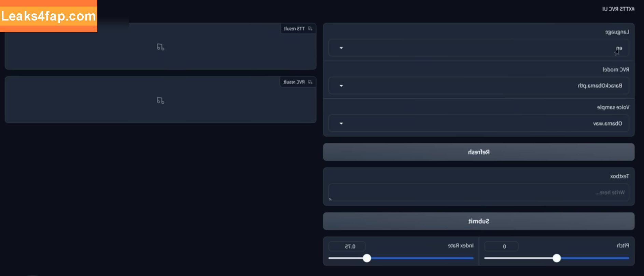The width and height of the screenshot is (644, 276).
Task: Open the RVC model dropdown arrow
Action: pos(341,86)
